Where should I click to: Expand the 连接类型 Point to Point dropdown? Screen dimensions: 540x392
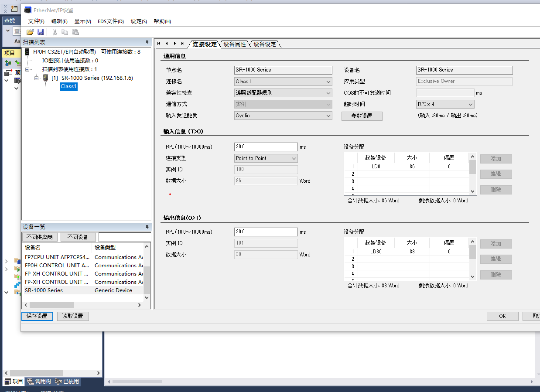[294, 158]
